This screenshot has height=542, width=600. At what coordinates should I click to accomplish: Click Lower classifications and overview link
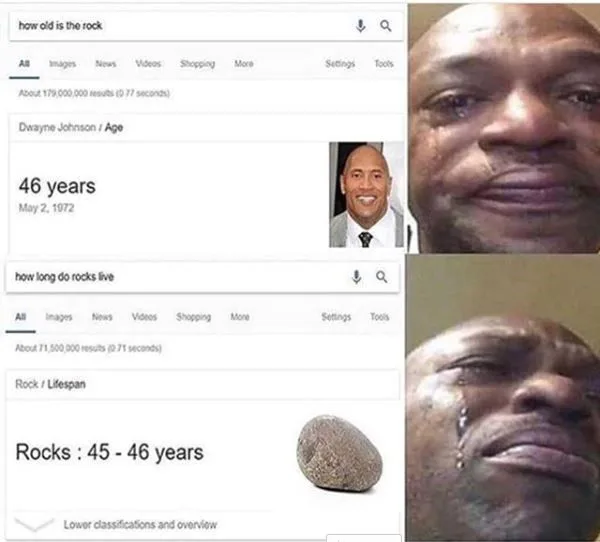[140, 524]
